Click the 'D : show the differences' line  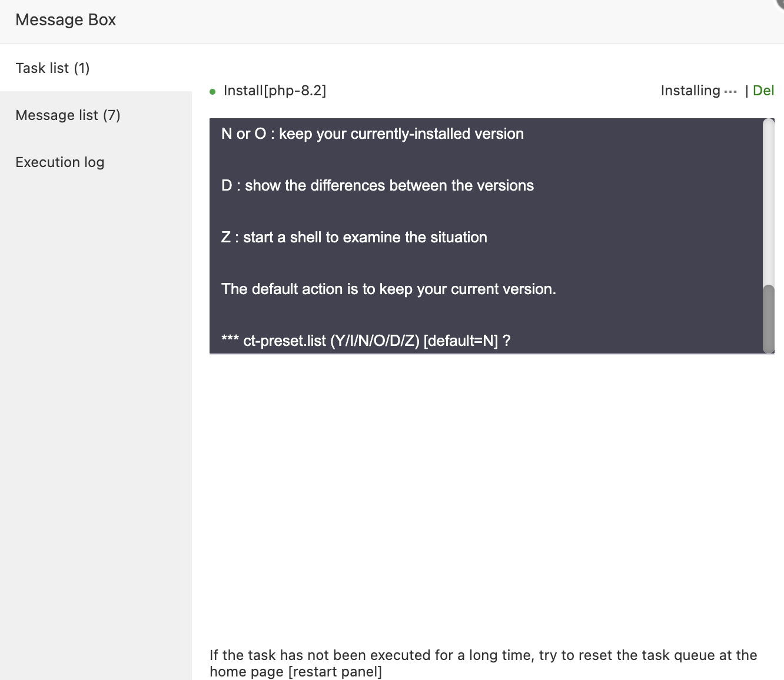click(377, 186)
